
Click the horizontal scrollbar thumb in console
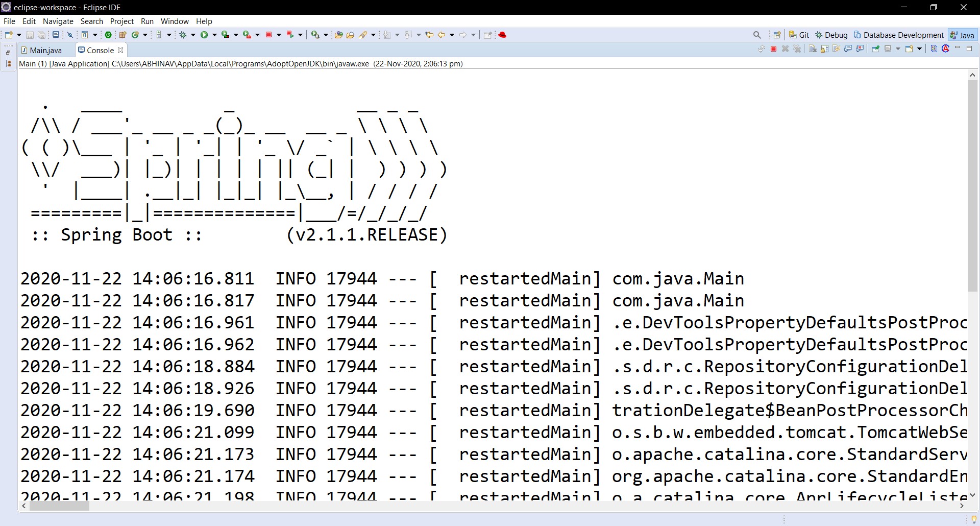pyautogui.click(x=59, y=506)
